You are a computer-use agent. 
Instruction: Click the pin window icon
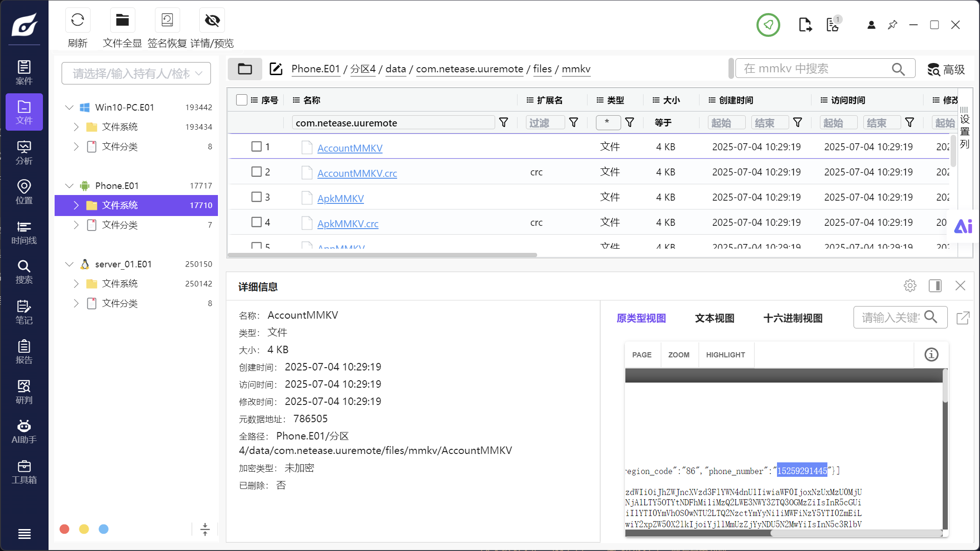[x=892, y=25]
